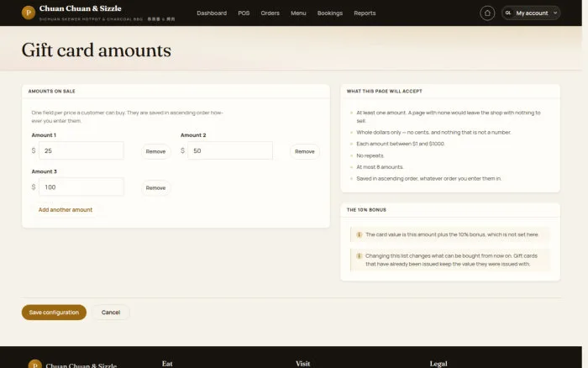The width and height of the screenshot is (588, 368).
Task: Click the footer 'Visit' heading
Action: 302,364
